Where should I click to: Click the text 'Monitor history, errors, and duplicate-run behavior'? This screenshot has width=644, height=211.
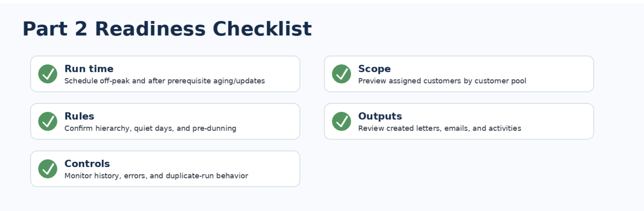pyautogui.click(x=156, y=175)
